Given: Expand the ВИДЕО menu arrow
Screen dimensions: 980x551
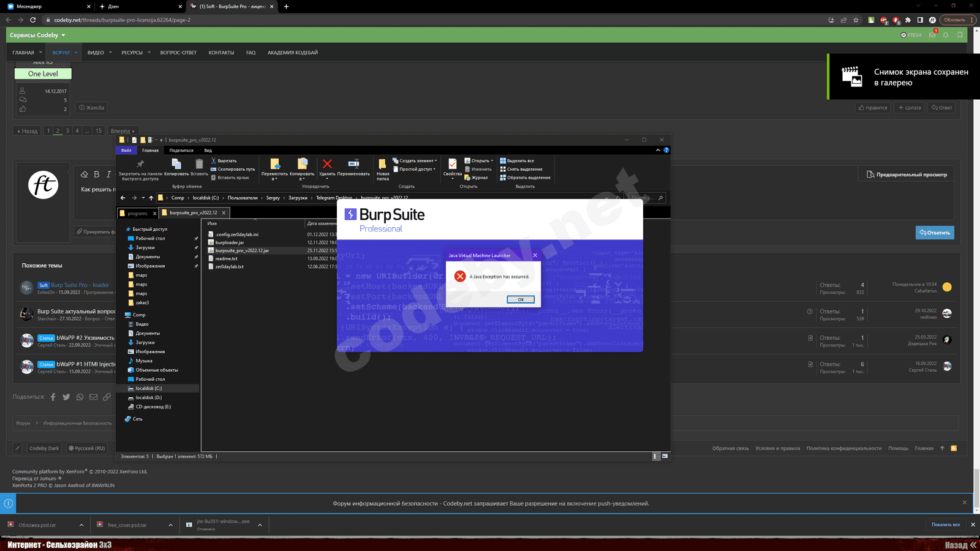Looking at the screenshot, I should pyautogui.click(x=110, y=53).
